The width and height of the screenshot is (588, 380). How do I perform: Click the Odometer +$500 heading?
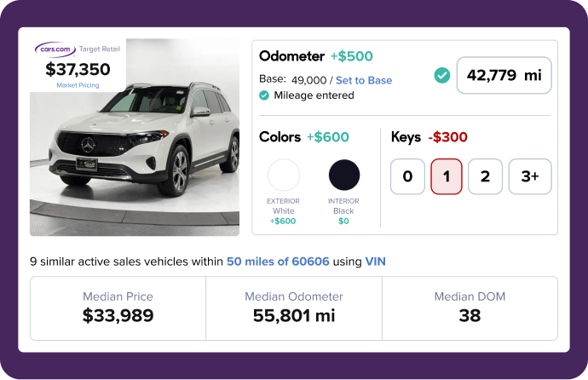315,56
